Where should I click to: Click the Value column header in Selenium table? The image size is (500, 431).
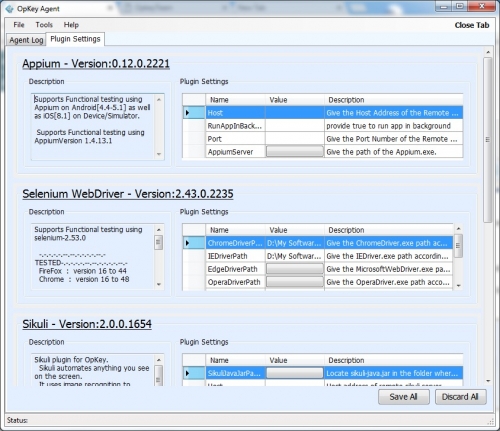(x=295, y=230)
